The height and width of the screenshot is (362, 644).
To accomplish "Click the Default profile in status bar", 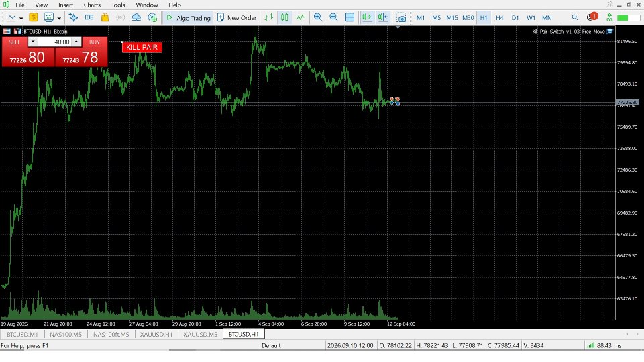I will click(271, 346).
